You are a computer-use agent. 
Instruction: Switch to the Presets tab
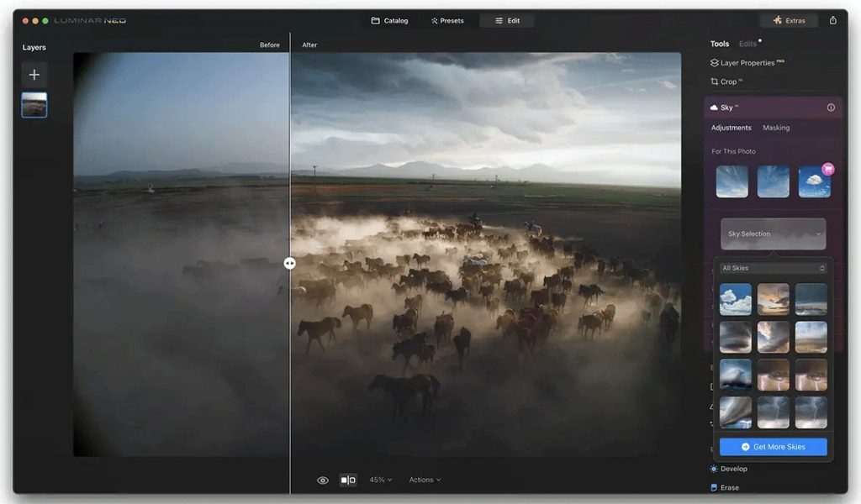(x=447, y=21)
